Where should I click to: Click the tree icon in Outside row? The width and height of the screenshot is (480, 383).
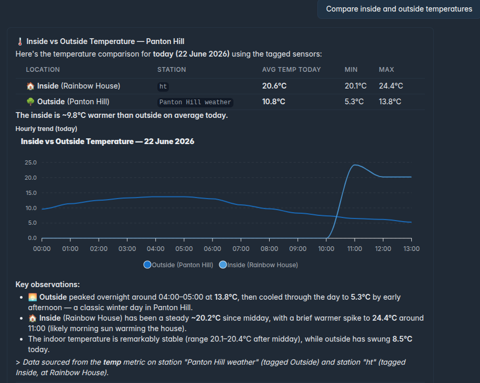(30, 102)
